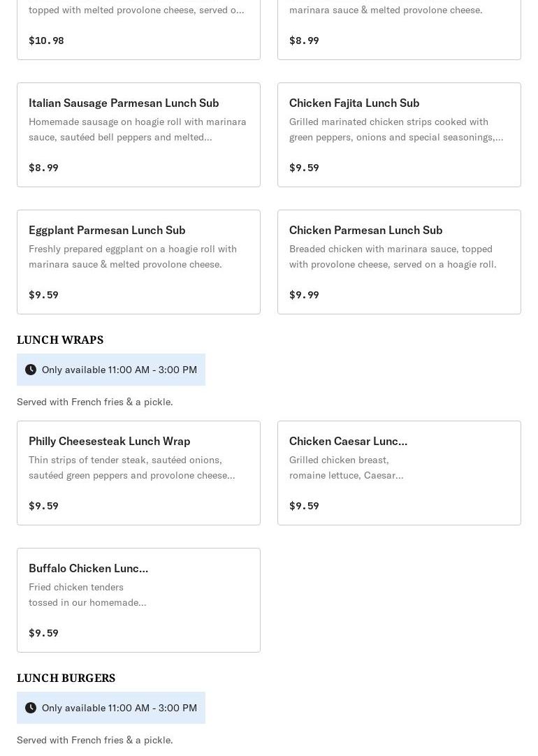The image size is (538, 756).
Task: Open the Chicken Caesar Lunch wrap title
Action: point(348,441)
